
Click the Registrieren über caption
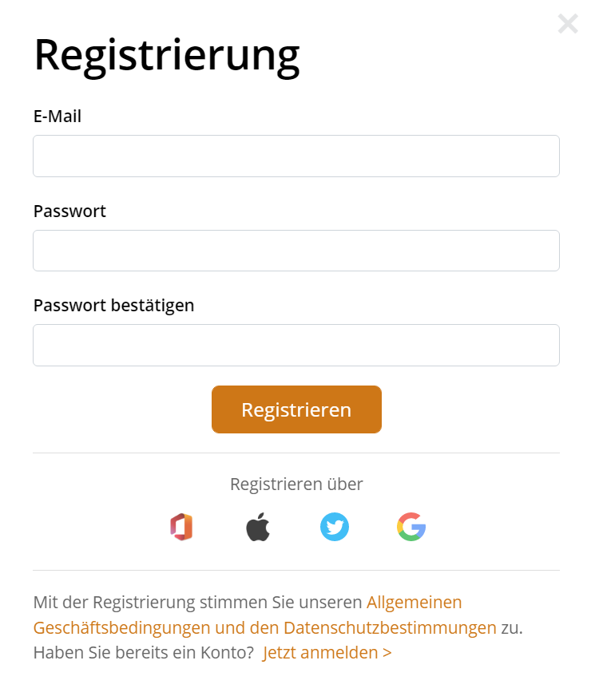pos(296,484)
